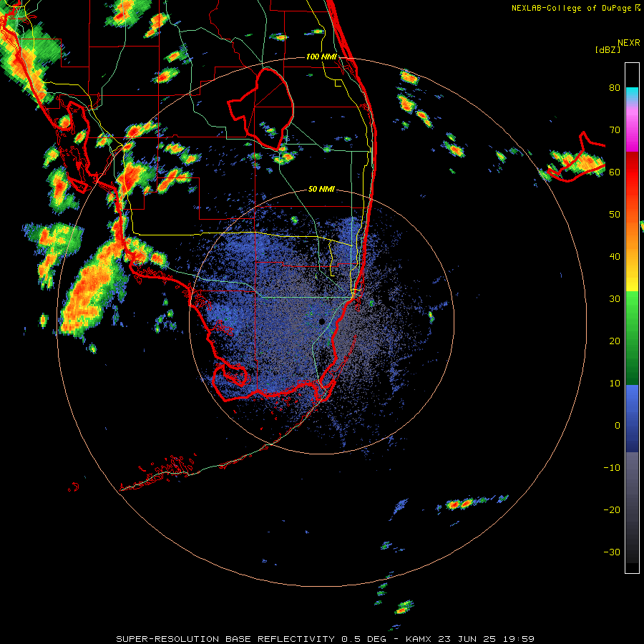Select the 50 dBZ scale value
Viewport: 644px width, 644px height.
[x=615, y=215]
